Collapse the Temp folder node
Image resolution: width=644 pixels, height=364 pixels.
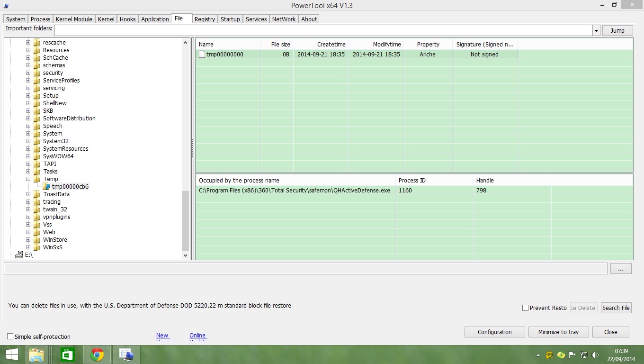tap(28, 179)
